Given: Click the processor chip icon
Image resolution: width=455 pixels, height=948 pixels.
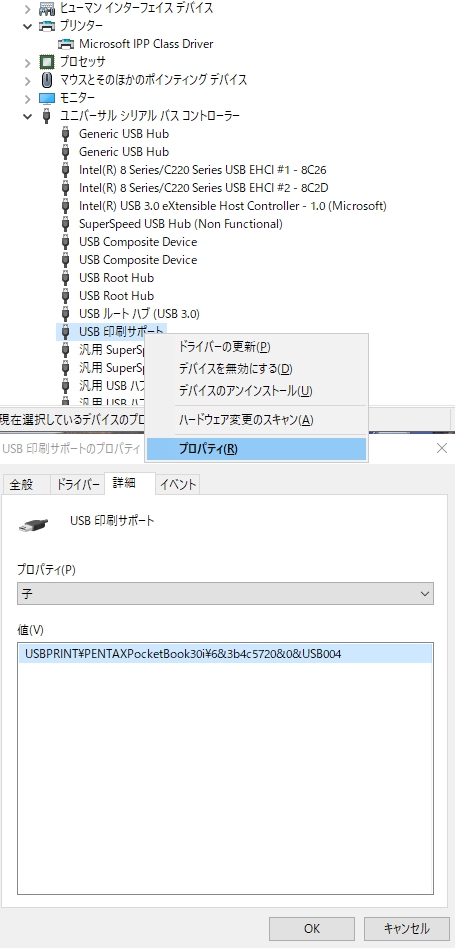Looking at the screenshot, I should (47, 62).
